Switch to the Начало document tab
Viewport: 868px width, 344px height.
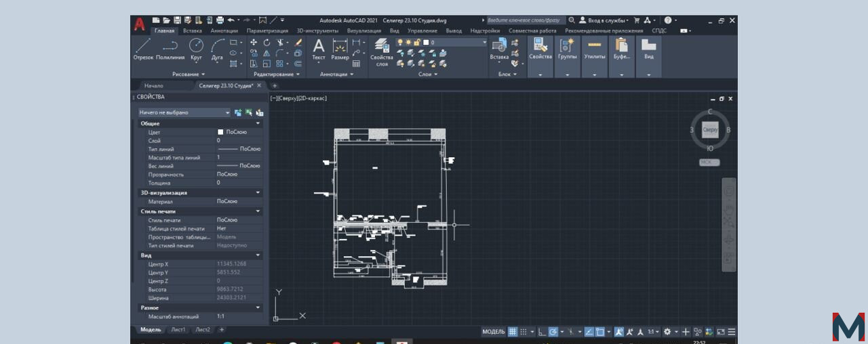[x=154, y=86]
